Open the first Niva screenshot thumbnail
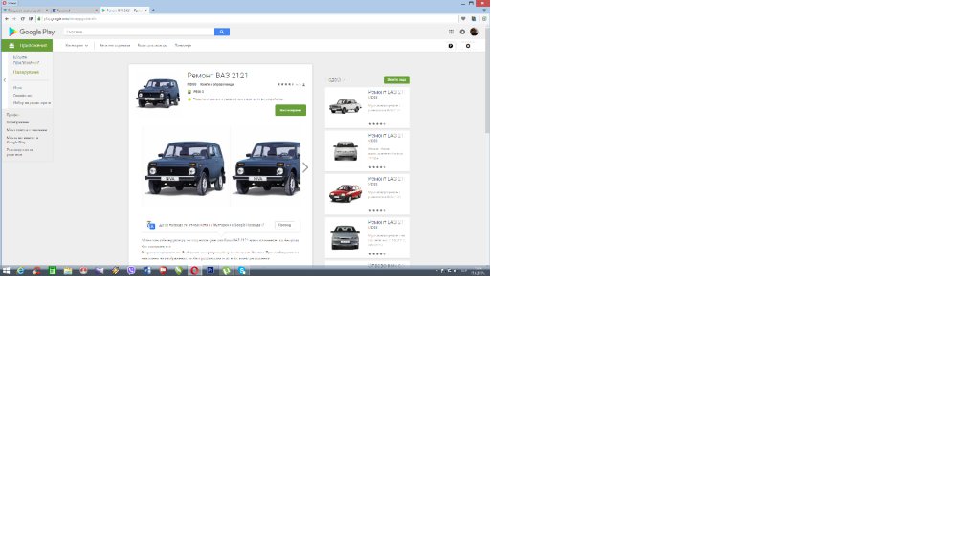Screen dimensions: 980x551 185,166
